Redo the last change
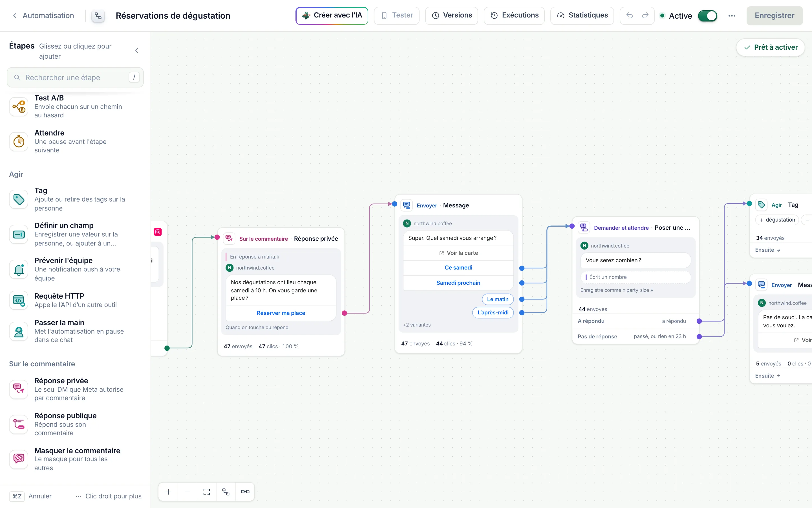 pos(645,16)
